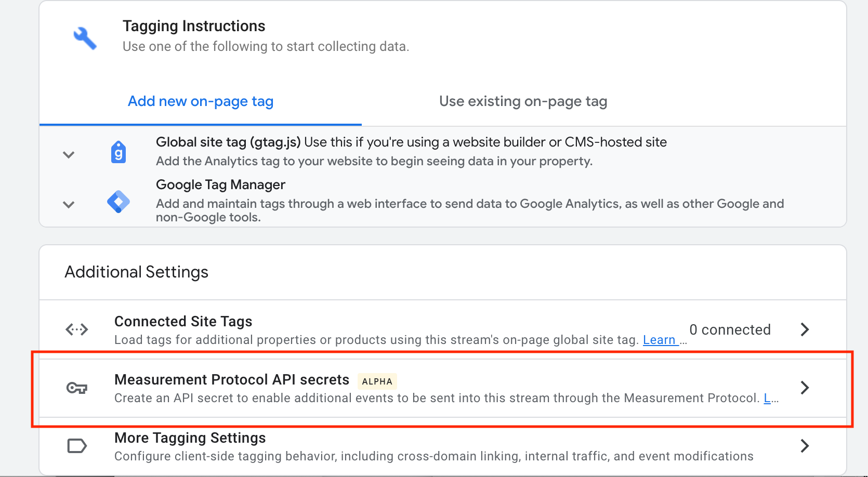Image resolution: width=868 pixels, height=477 pixels.
Task: Open Measurement Protocol API secrets arrow
Action: coord(805,388)
